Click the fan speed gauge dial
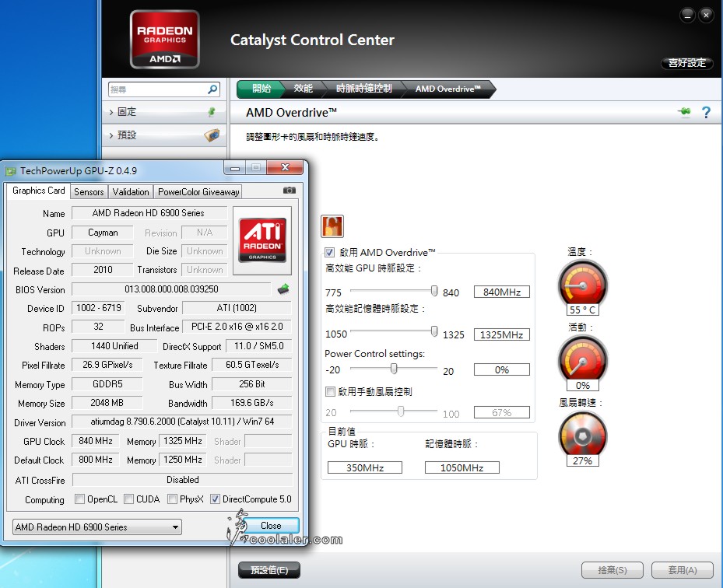The image size is (723, 588). click(x=582, y=435)
